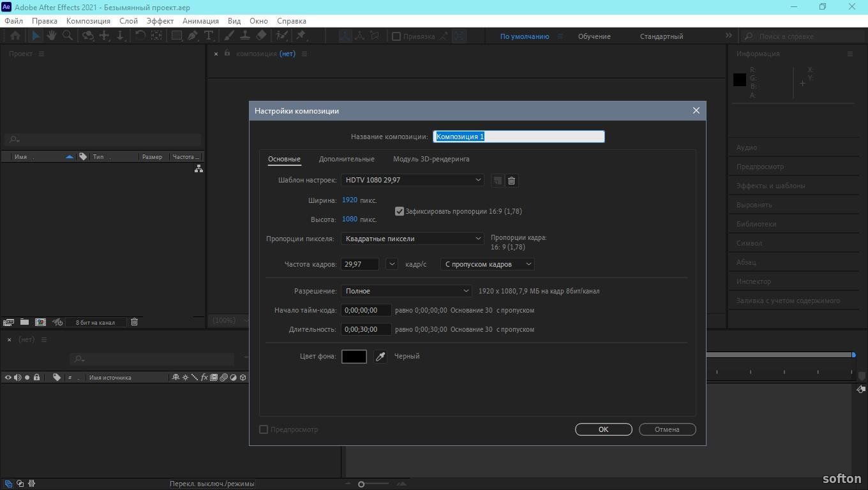Open the HDTV 1080 29,97 preset dropdown
Screen dimensions: 868x490
tap(412, 181)
